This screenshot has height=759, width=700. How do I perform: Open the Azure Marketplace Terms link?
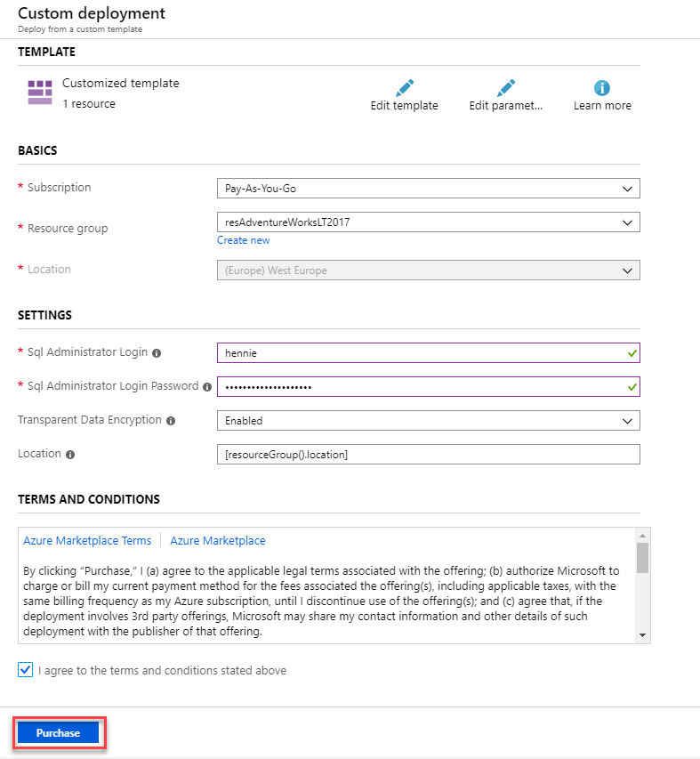click(87, 540)
